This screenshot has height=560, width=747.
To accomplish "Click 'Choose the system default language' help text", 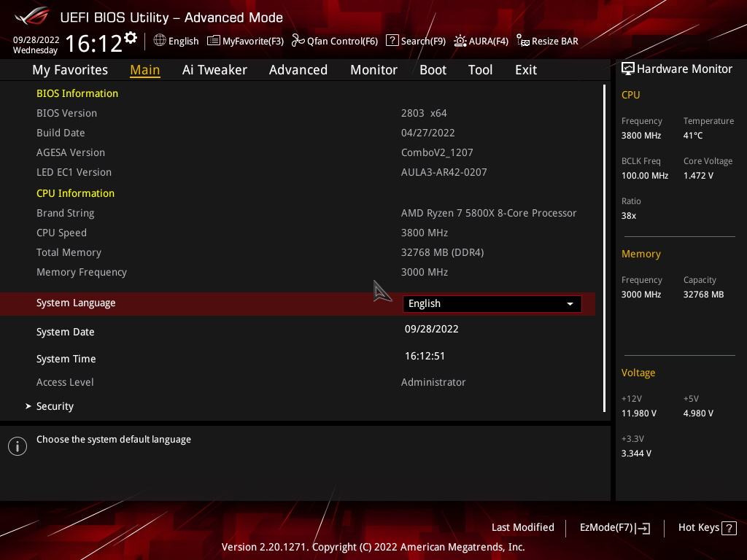I will click(113, 440).
